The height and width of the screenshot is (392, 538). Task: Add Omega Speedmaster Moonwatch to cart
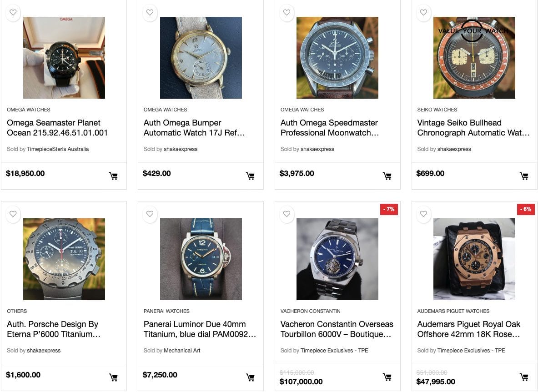[387, 176]
